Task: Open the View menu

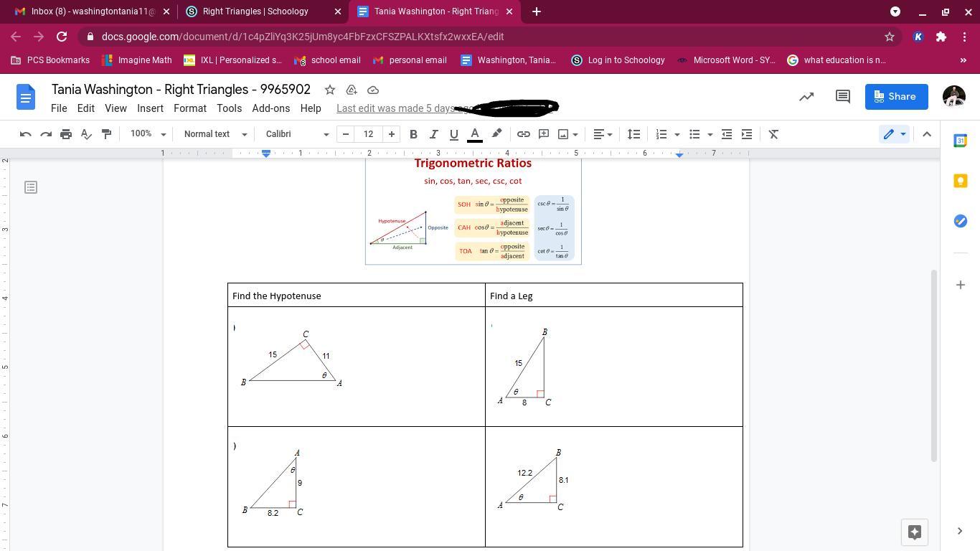Action: 116,108
